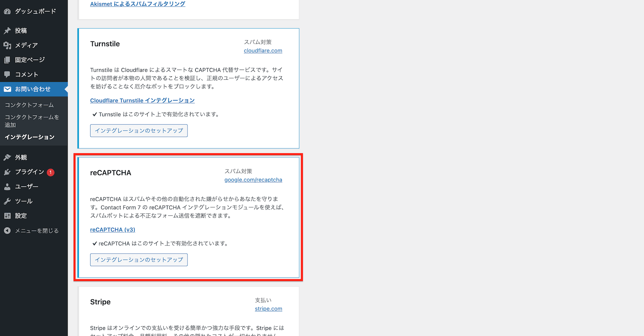Viewport: 644px width, 336px height.
Task: Open the google.com/recaptcha link
Action: 253,180
